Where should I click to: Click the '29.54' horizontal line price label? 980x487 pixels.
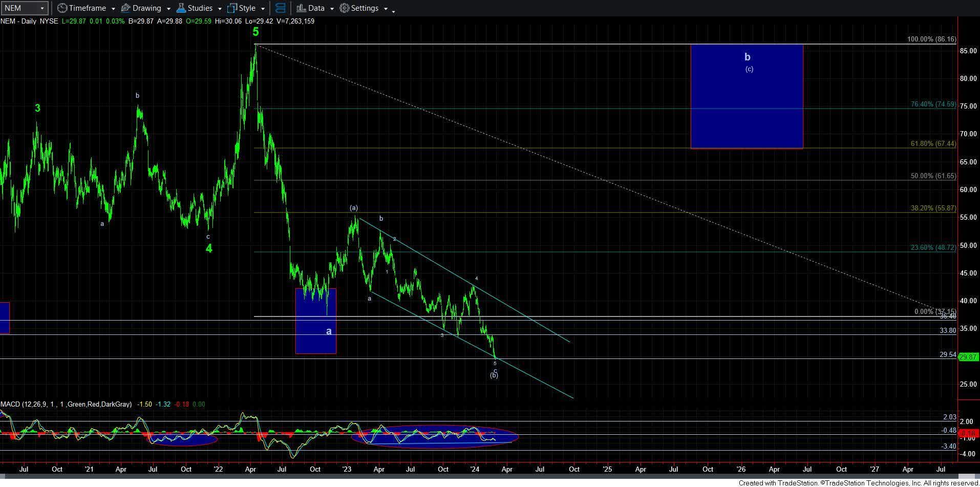click(948, 354)
